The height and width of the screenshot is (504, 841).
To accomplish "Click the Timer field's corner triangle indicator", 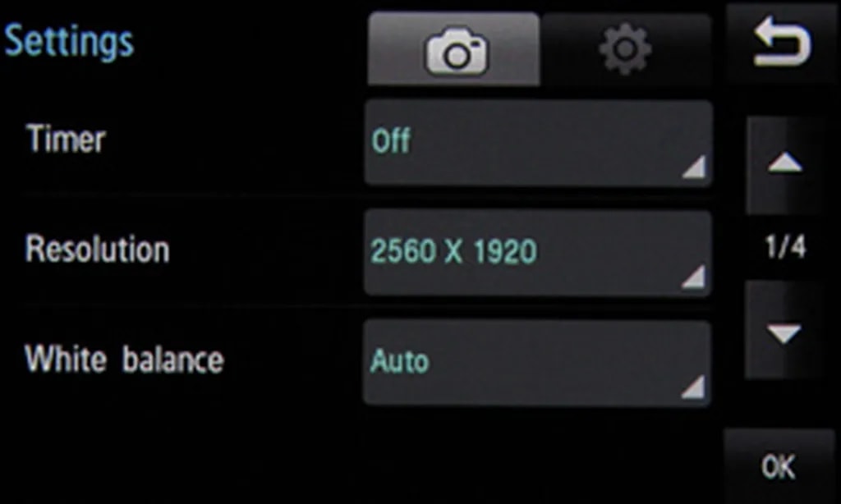I will (x=695, y=167).
